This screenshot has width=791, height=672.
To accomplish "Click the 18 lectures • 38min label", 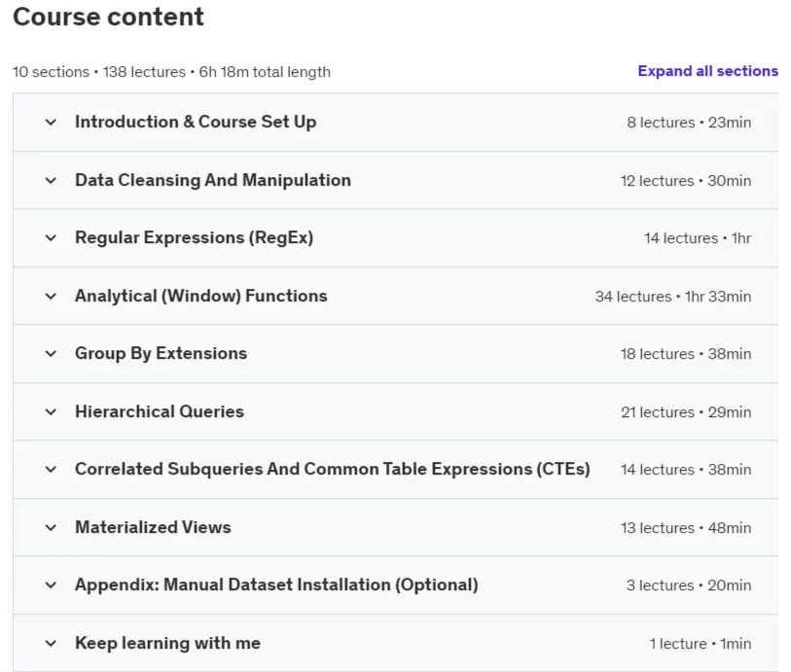I will click(686, 354).
